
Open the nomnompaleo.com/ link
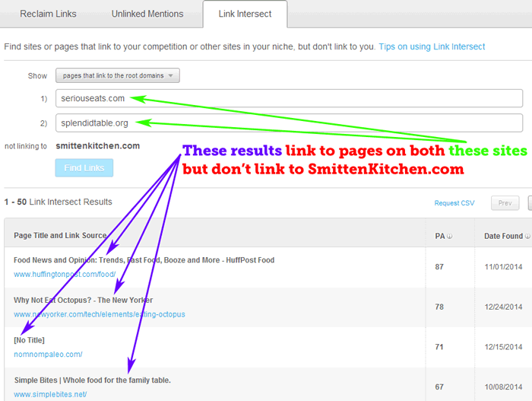tap(48, 355)
